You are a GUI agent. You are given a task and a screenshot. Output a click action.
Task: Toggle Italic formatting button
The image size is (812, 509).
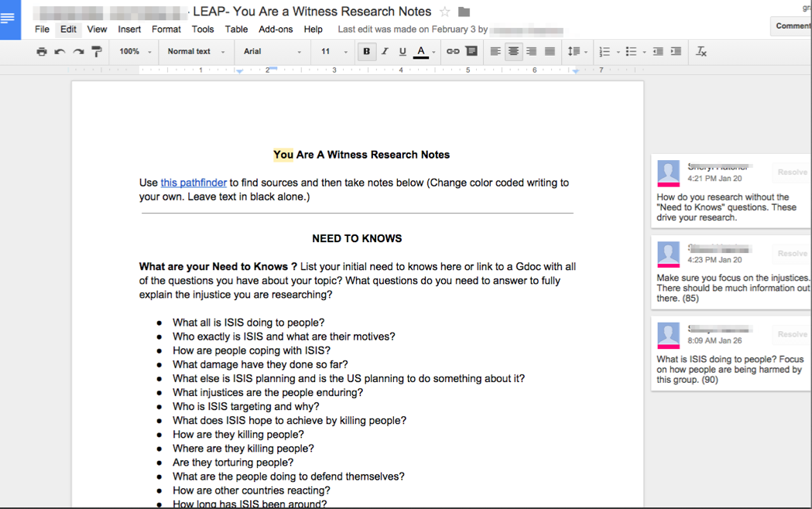tap(384, 52)
